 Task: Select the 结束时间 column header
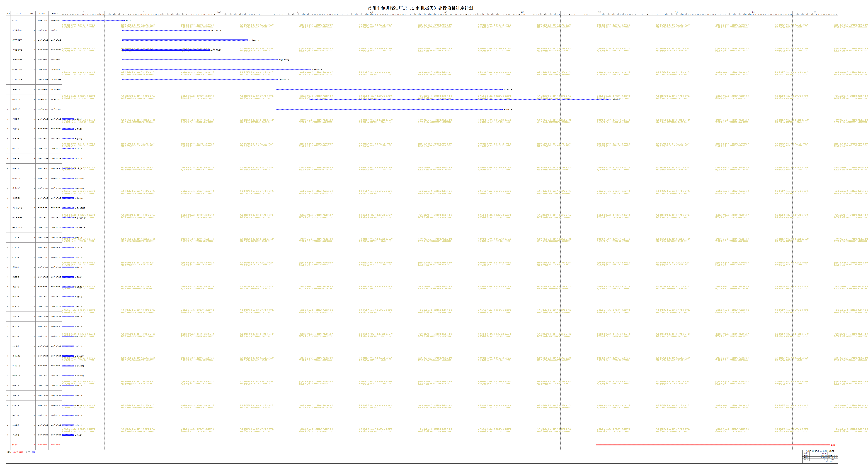[x=55, y=13]
